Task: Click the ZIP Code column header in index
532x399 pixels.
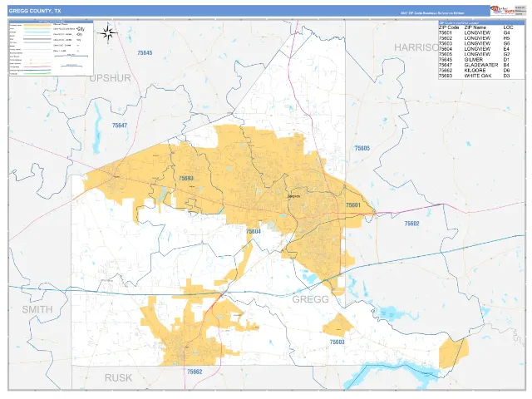Action: (x=449, y=27)
